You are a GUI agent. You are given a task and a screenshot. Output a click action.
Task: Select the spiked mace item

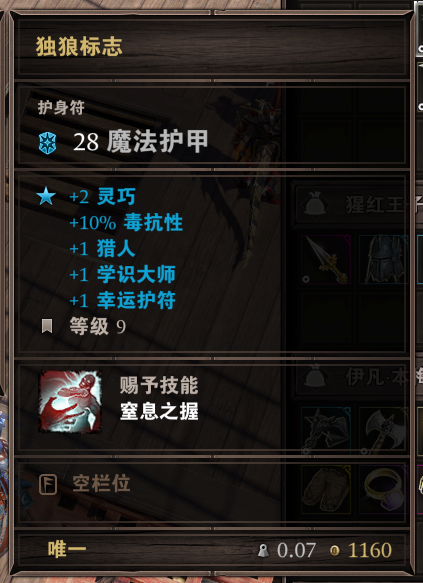pos(326,431)
